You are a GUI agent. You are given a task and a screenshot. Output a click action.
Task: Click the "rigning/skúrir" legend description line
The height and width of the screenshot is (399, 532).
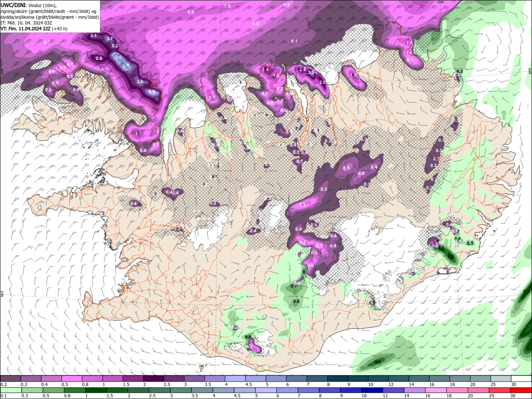pos(49,11)
